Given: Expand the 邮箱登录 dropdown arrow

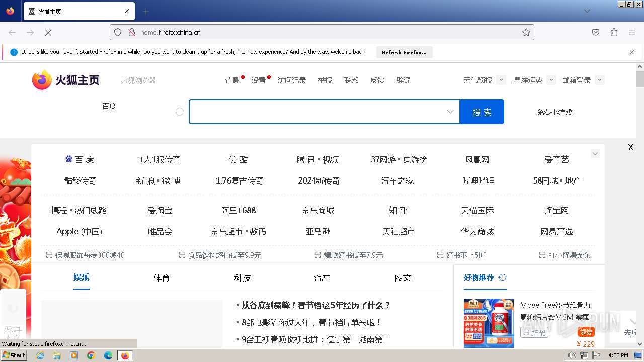Looking at the screenshot, I should 600,80.
